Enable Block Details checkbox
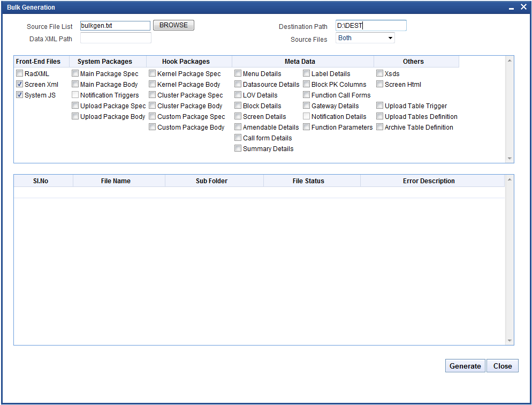This screenshot has height=405, width=532. tap(238, 106)
